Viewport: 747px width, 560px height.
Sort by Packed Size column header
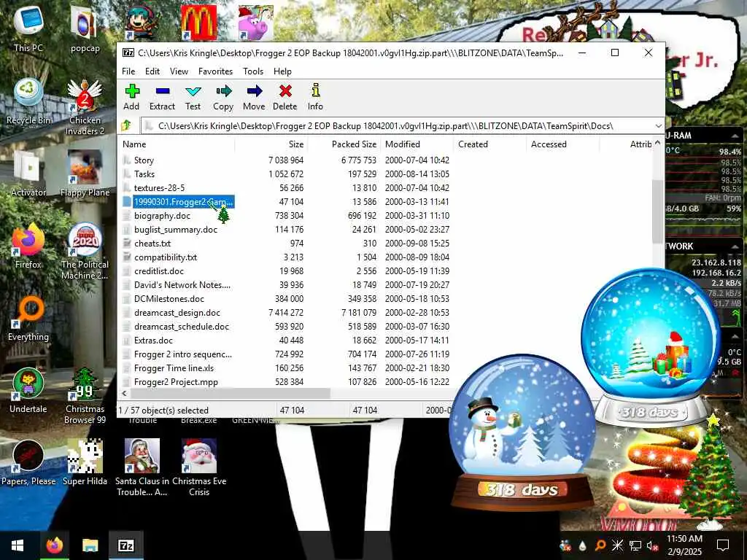click(x=344, y=144)
